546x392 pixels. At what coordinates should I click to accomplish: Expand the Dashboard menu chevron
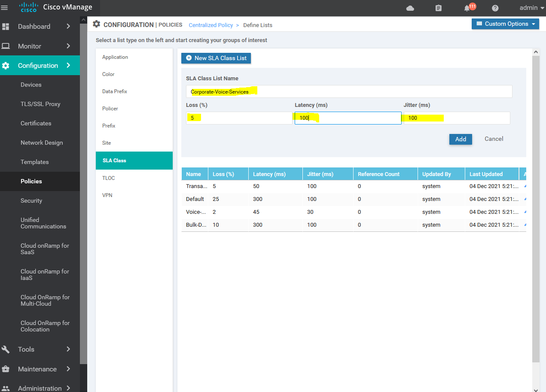point(68,26)
